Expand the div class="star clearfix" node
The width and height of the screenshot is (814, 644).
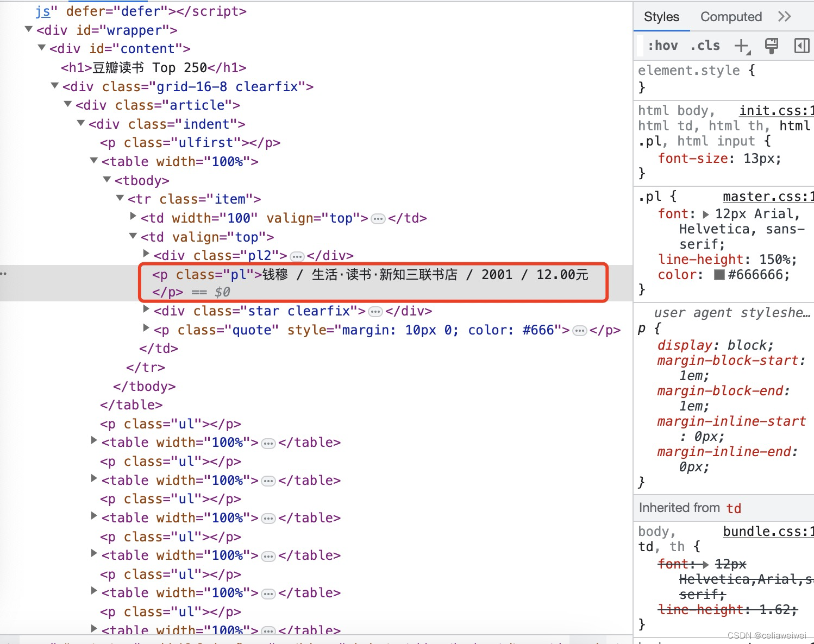[146, 310]
